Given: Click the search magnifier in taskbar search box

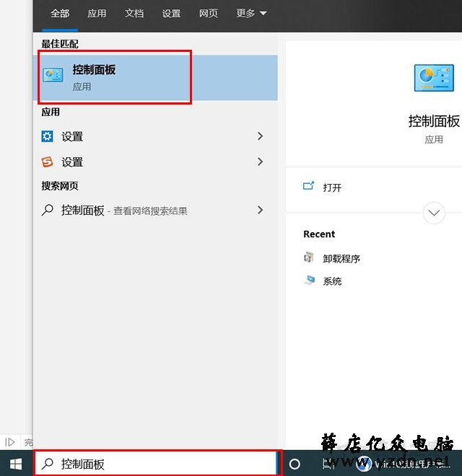Looking at the screenshot, I should 48,464.
